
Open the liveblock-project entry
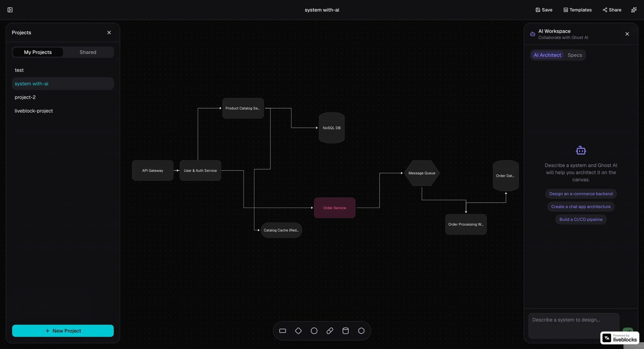(63, 111)
